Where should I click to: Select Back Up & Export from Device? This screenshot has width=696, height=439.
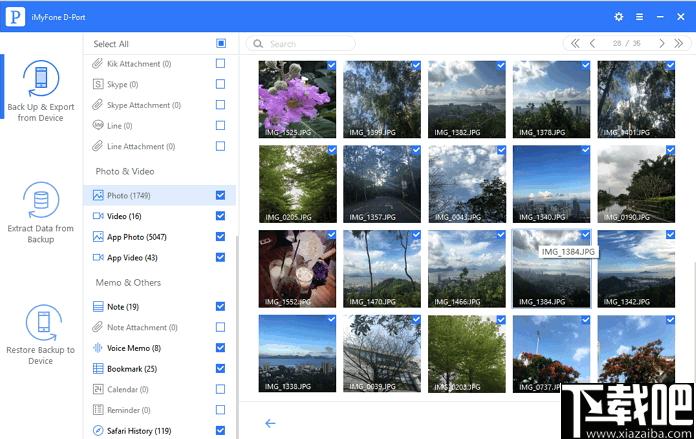coord(40,91)
